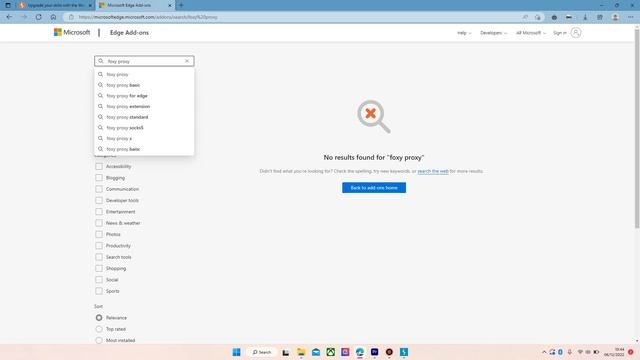Image resolution: width=640 pixels, height=360 pixels.
Task: Open File Explorer from the taskbar
Action: pyautogui.click(x=301, y=352)
